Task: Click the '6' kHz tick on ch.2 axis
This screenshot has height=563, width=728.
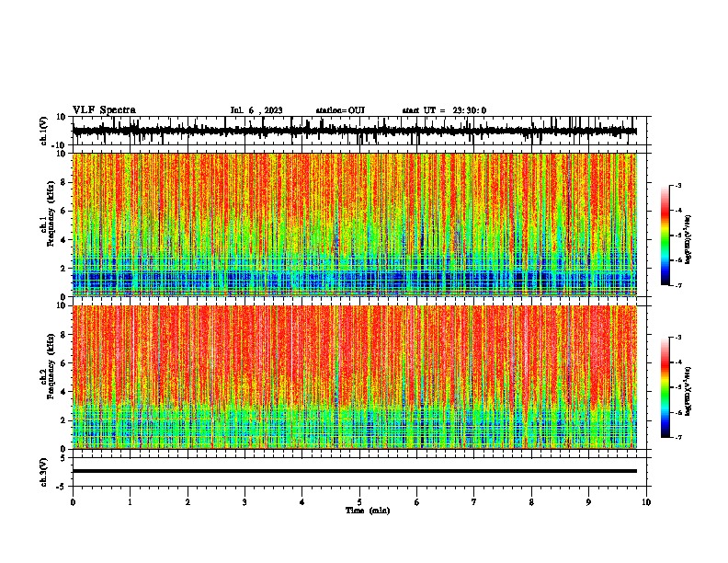Action: pyautogui.click(x=64, y=363)
